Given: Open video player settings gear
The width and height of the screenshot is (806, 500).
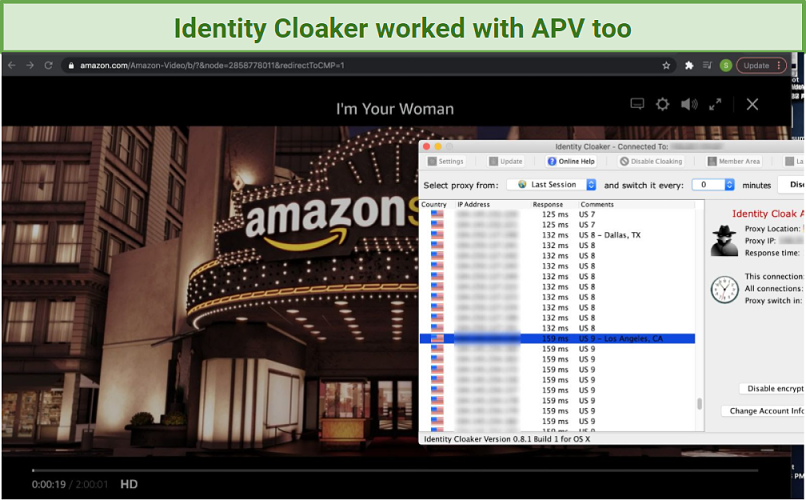Looking at the screenshot, I should [x=663, y=104].
